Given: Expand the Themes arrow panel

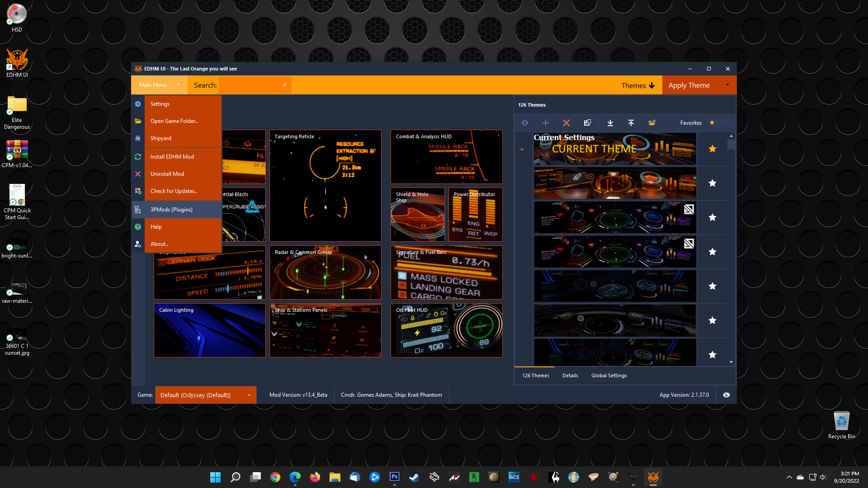Looking at the screenshot, I should pyautogui.click(x=638, y=85).
